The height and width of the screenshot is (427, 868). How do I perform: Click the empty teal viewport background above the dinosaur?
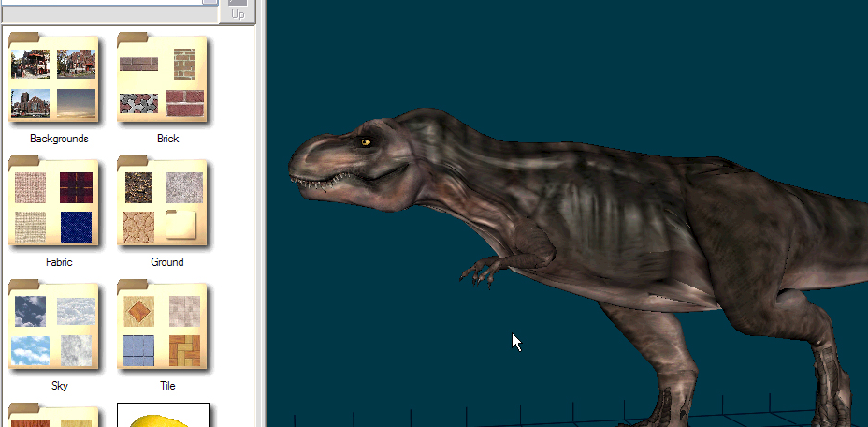(561, 56)
